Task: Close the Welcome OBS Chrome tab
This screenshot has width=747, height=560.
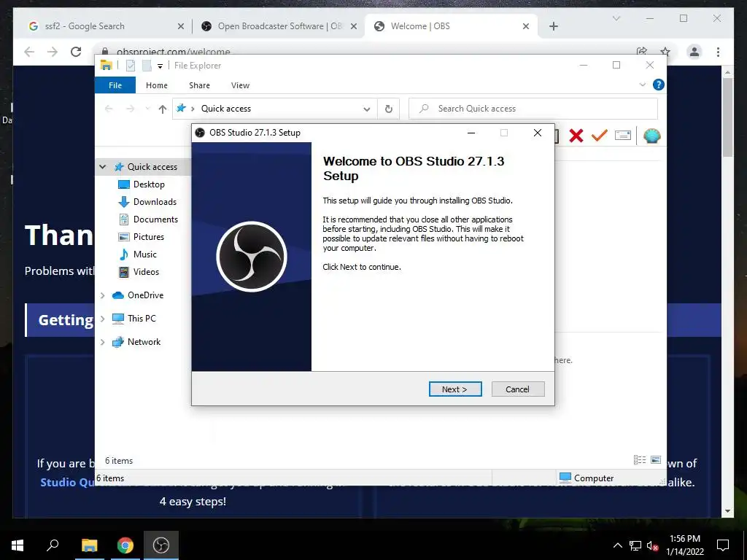Action: coord(525,26)
